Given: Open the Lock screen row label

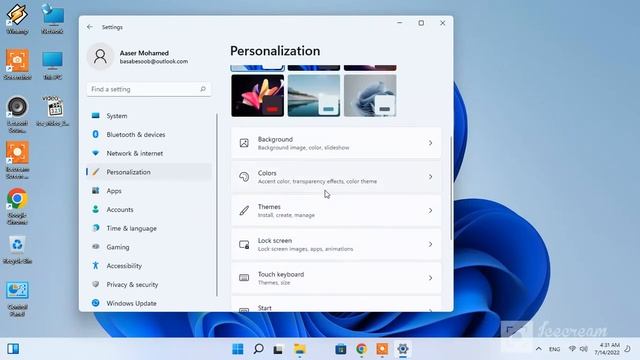Looking at the screenshot, I should click(x=275, y=241).
